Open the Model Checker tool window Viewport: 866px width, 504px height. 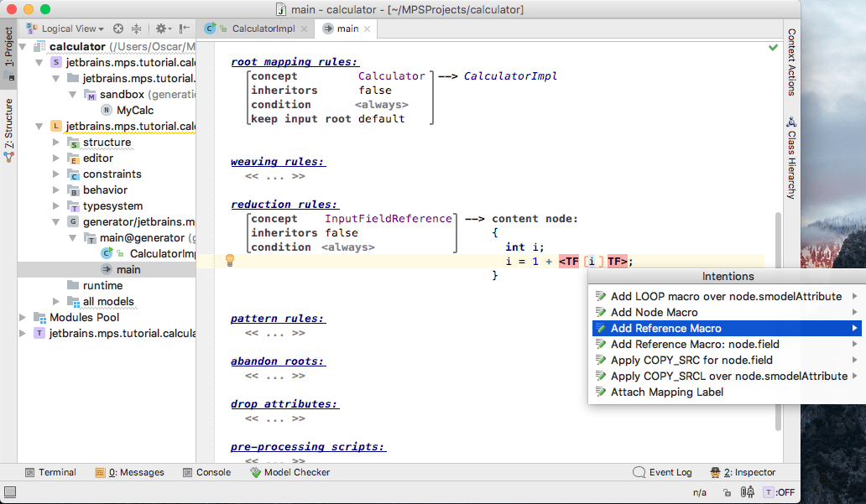pyautogui.click(x=290, y=472)
